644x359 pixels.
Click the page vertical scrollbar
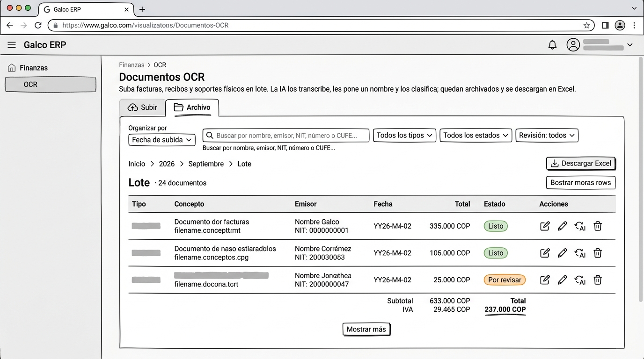[640, 180]
